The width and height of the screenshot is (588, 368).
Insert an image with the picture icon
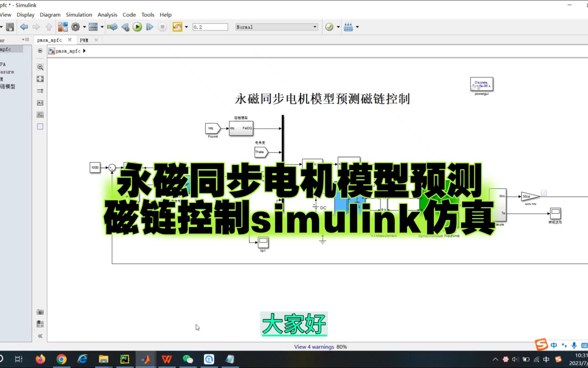(40, 115)
